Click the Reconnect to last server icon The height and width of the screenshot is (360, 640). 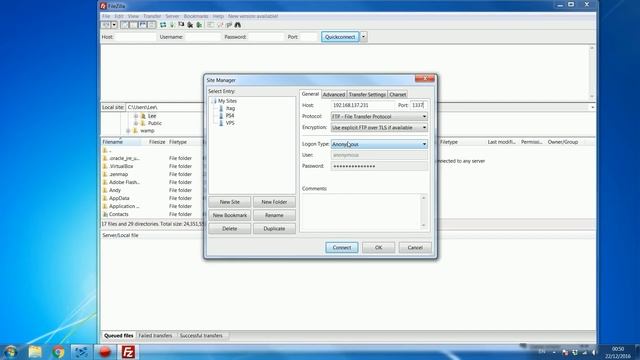coord(199,25)
